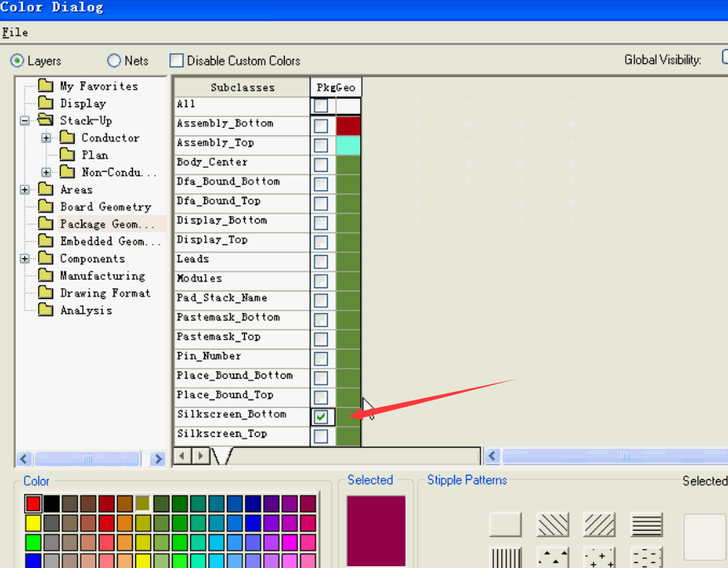Select the Pastemask_Top subclass row
The image size is (728, 568).
point(242,339)
